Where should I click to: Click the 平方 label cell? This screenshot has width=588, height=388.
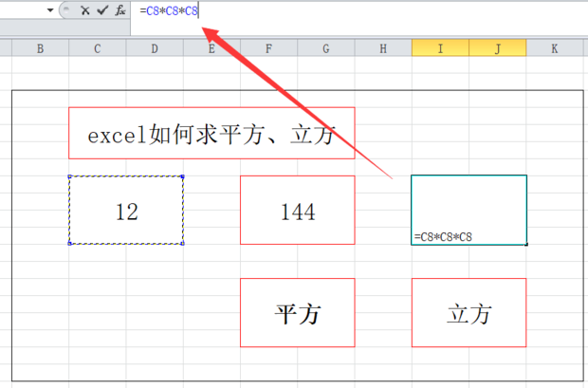298,312
